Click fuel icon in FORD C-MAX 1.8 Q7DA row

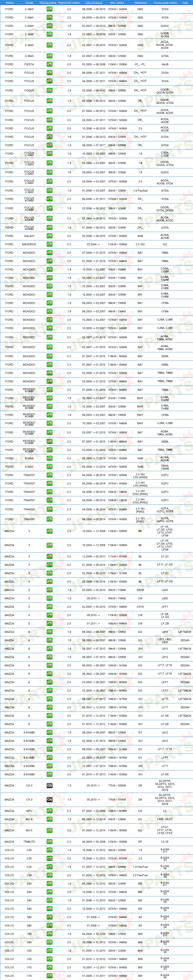50,56
